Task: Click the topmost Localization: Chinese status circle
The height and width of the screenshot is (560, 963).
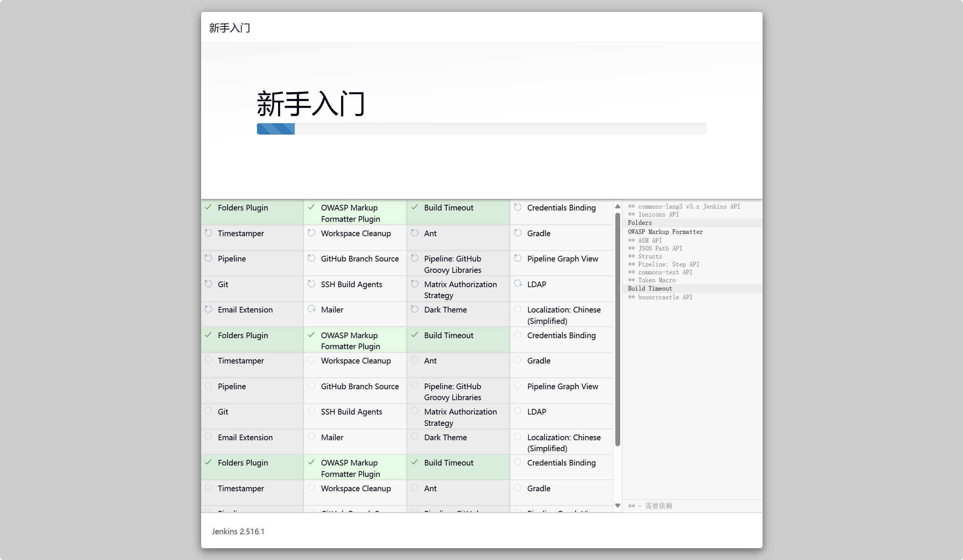Action: pyautogui.click(x=518, y=309)
